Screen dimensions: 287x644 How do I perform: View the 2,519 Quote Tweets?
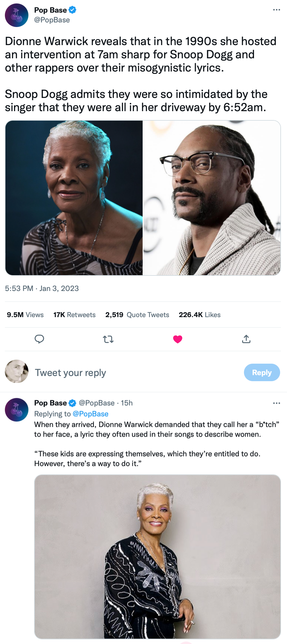(137, 315)
